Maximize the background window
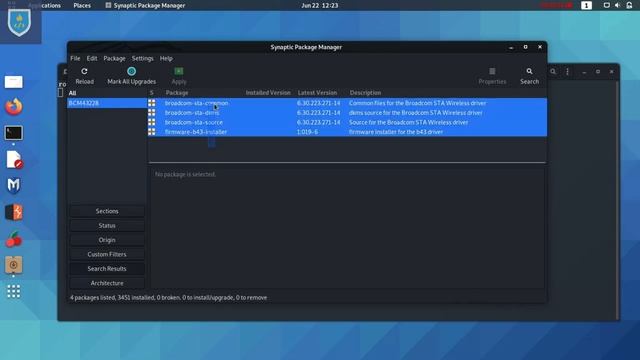 tap(598, 71)
